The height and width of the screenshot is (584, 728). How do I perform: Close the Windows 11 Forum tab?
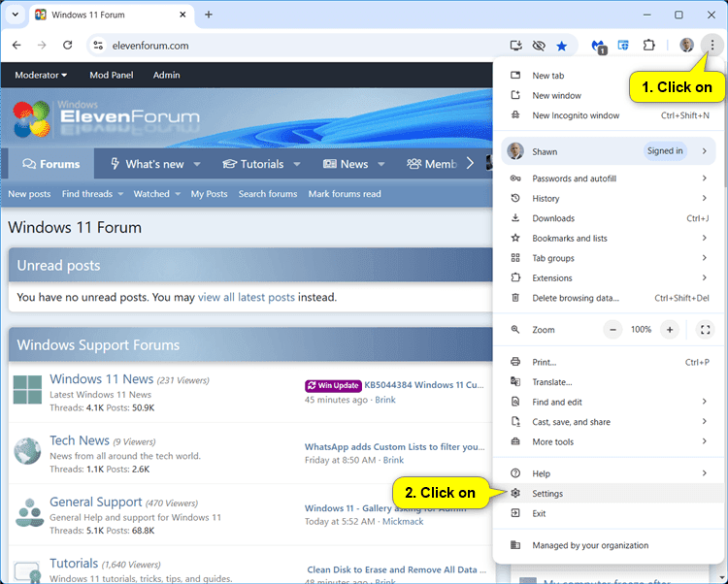point(182,15)
